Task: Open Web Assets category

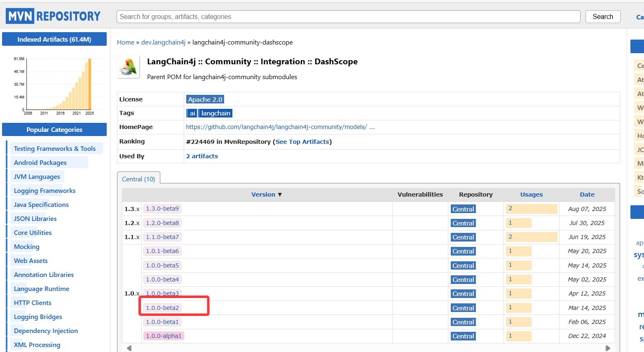Action: (x=31, y=260)
